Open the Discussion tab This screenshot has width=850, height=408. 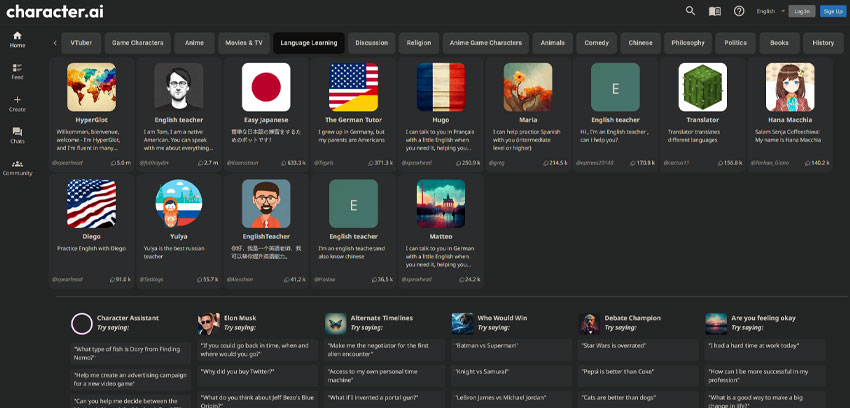click(x=372, y=43)
